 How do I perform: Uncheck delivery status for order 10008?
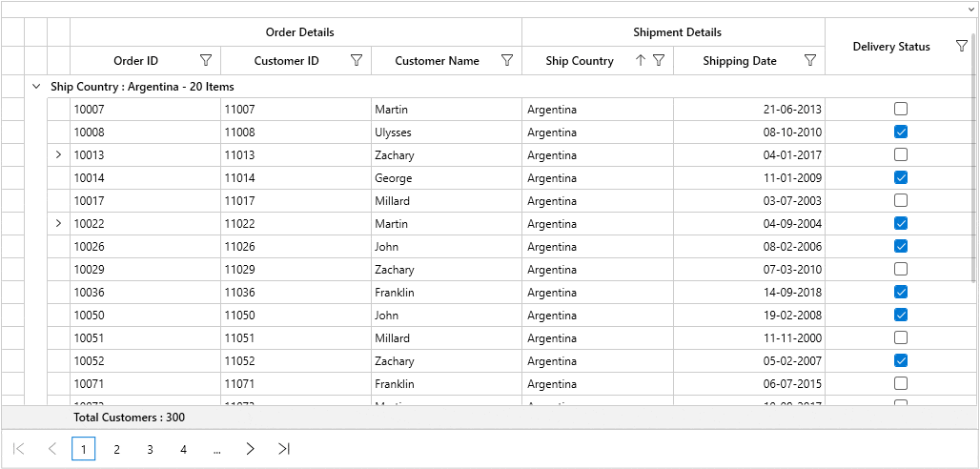[901, 132]
